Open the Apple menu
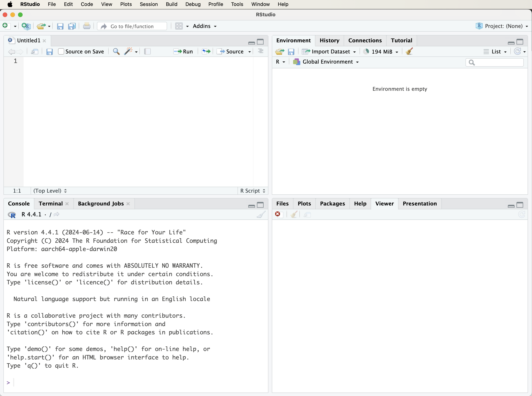This screenshot has width=532, height=396. (x=10, y=4)
